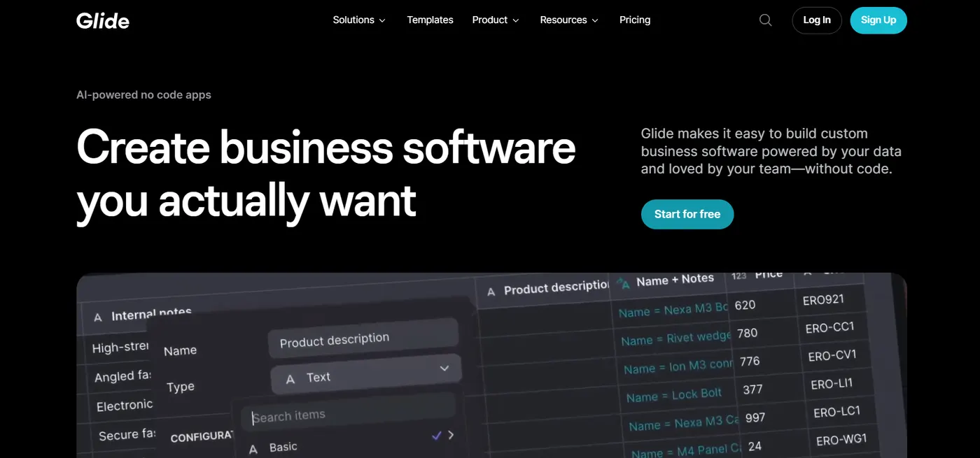The image size is (980, 458).
Task: Open the Templates page
Action: (430, 20)
